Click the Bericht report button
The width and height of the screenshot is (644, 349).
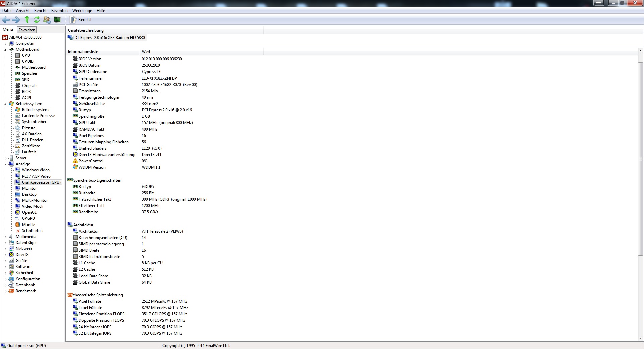(80, 20)
